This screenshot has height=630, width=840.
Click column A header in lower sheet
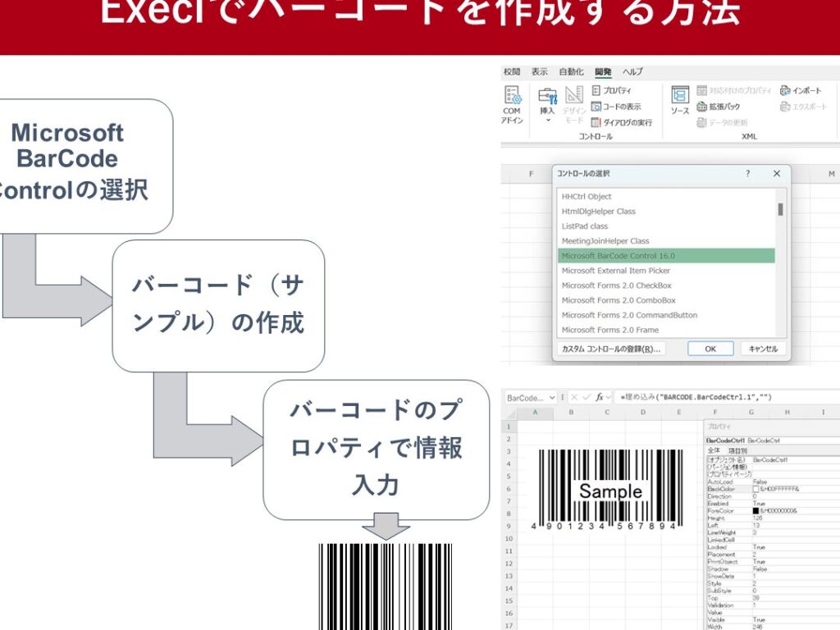[535, 412]
